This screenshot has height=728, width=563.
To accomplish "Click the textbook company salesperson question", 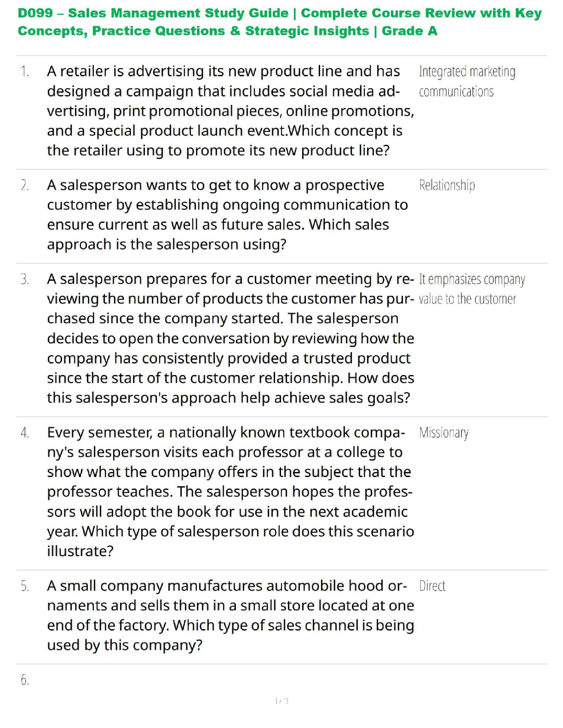I will 230,491.
